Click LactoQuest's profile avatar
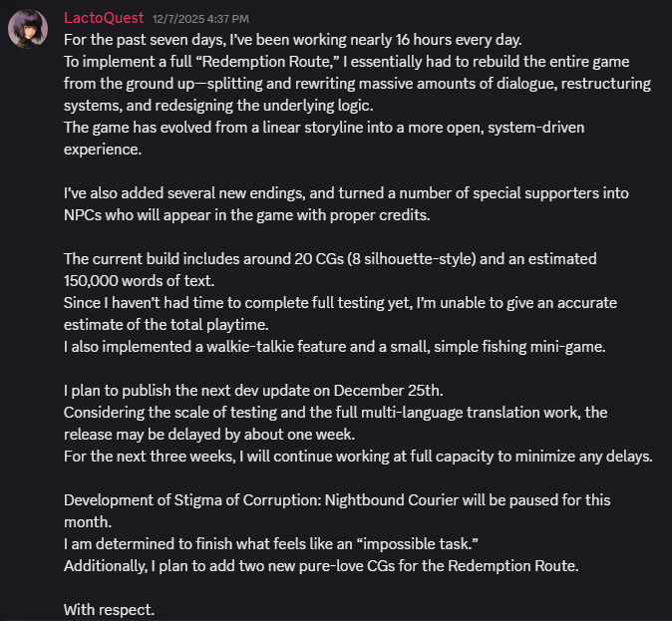 tap(27, 29)
